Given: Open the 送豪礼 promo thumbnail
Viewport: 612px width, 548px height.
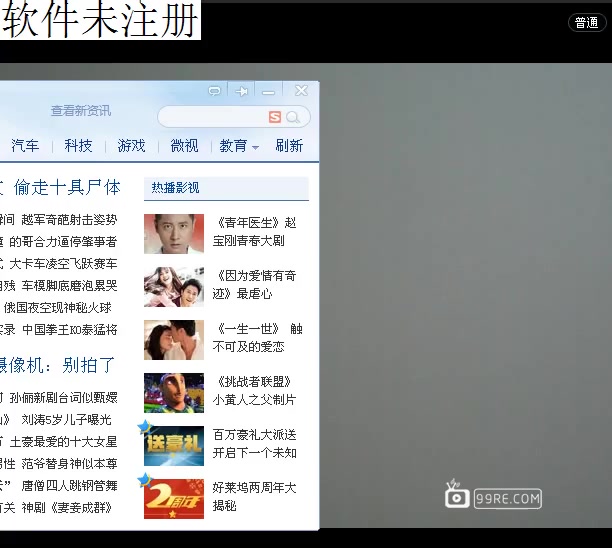Looking at the screenshot, I should tap(174, 446).
